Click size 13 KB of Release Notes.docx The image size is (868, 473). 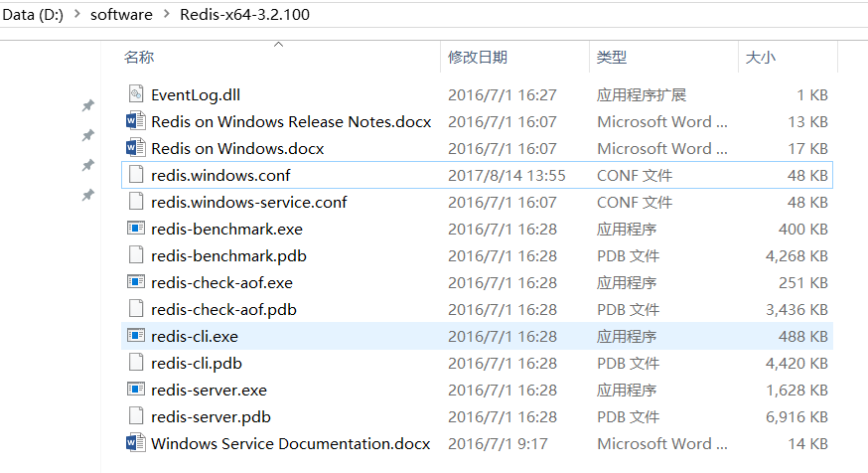pos(807,122)
